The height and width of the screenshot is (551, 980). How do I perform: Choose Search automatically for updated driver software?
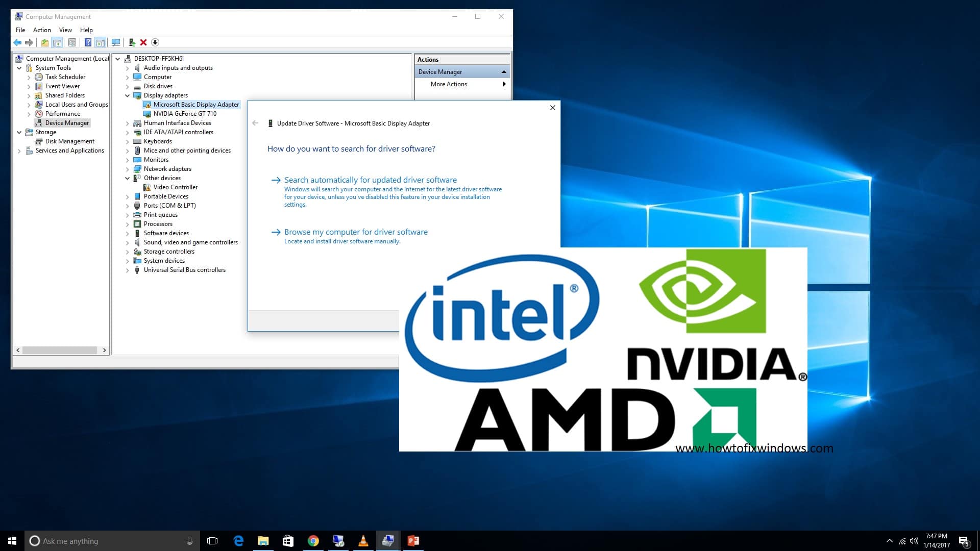pyautogui.click(x=370, y=180)
